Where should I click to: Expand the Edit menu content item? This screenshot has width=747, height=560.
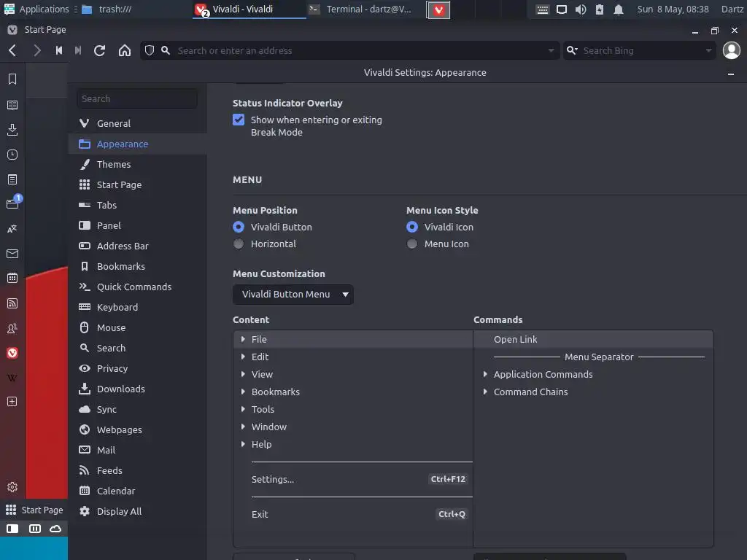pos(243,357)
